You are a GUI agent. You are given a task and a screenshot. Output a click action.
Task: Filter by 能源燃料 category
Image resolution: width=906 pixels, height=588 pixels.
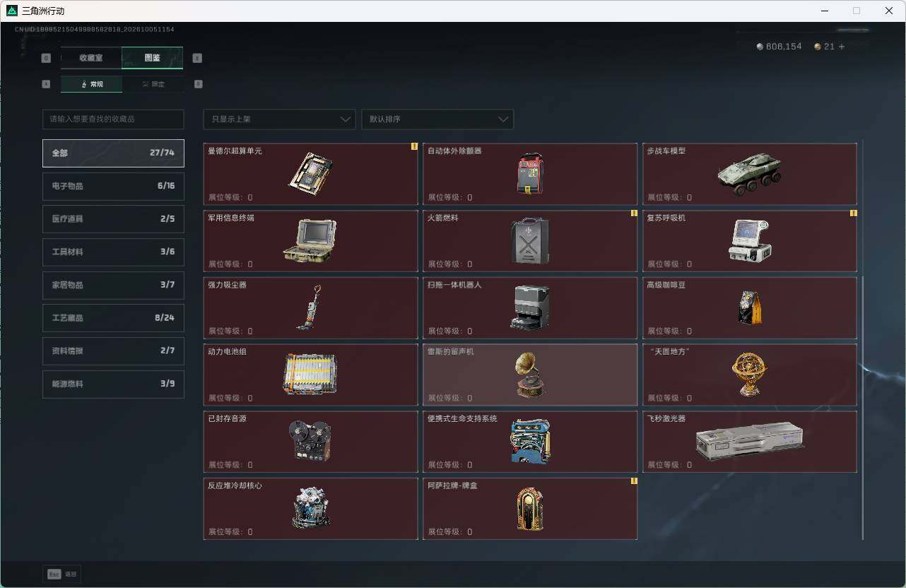point(113,384)
